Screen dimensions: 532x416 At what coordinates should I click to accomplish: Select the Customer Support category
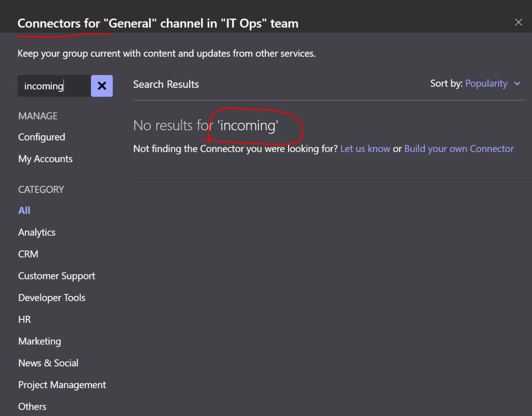click(x=56, y=276)
